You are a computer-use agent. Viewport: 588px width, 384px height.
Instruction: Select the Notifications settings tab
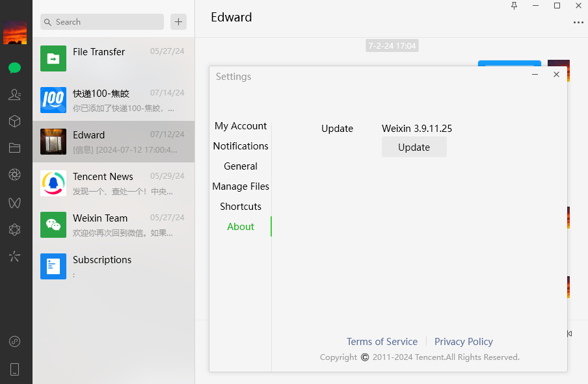(x=241, y=146)
